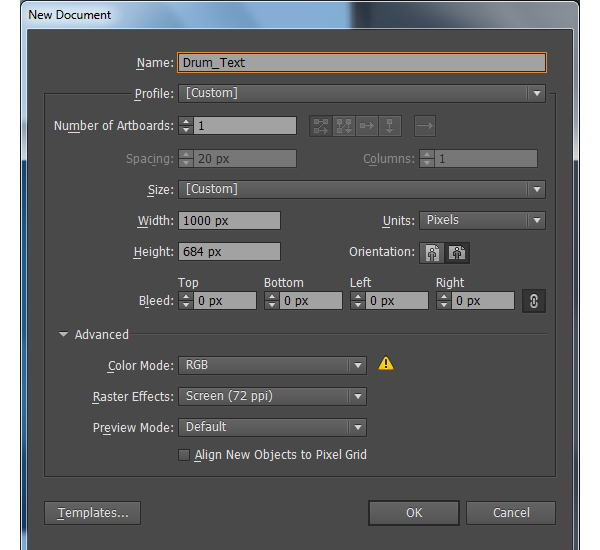
Task: Decrease the Number of Artboards stepper
Action: pyautogui.click(x=186, y=130)
